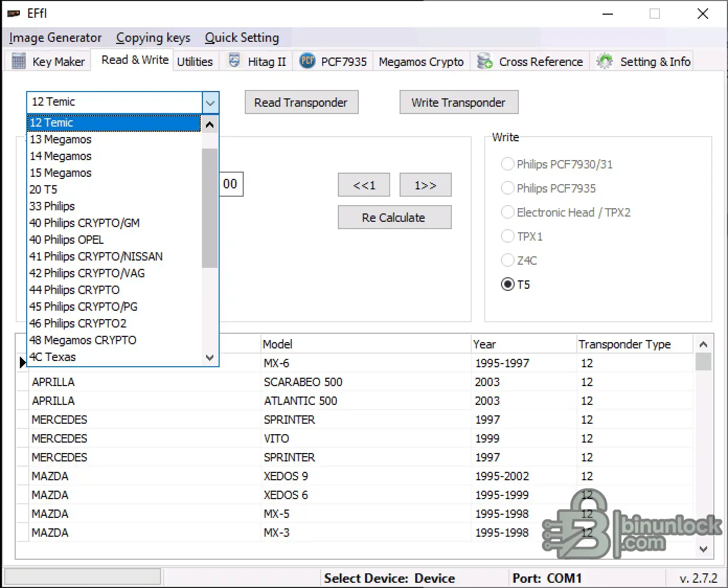The width and height of the screenshot is (728, 588).
Task: Click the EFfI app icon in title bar
Action: point(14,13)
